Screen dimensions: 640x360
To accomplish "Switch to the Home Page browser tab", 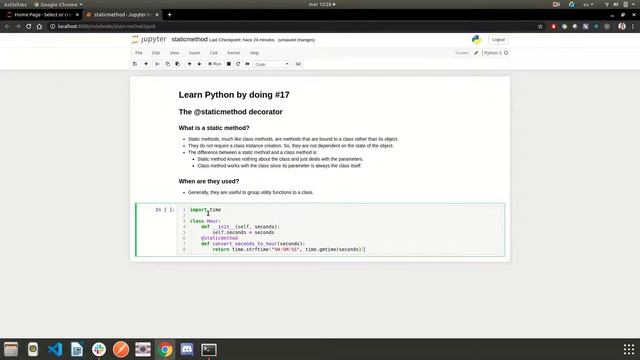I will pyautogui.click(x=43, y=15).
